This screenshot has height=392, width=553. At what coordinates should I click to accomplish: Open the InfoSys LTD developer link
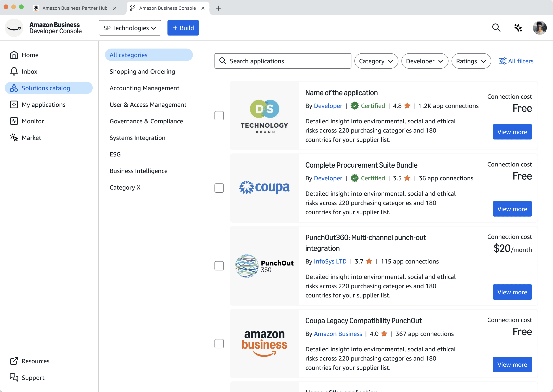(x=330, y=261)
